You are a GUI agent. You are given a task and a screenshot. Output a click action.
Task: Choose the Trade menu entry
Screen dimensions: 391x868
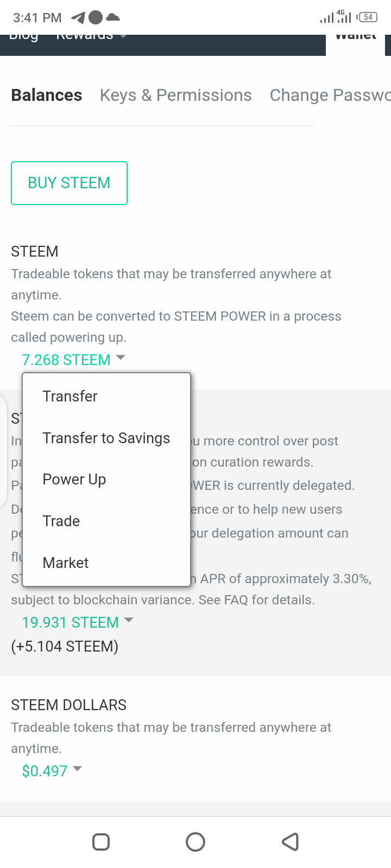click(61, 521)
